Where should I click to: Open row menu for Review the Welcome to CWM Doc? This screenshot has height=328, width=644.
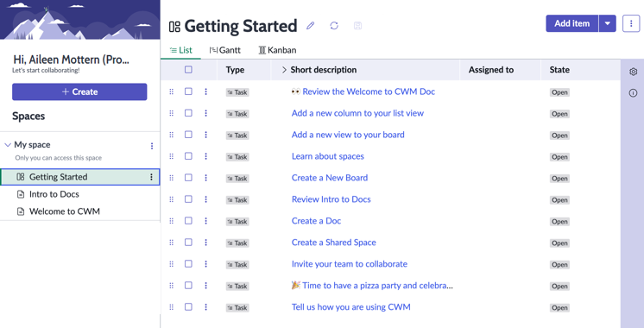[205, 91]
